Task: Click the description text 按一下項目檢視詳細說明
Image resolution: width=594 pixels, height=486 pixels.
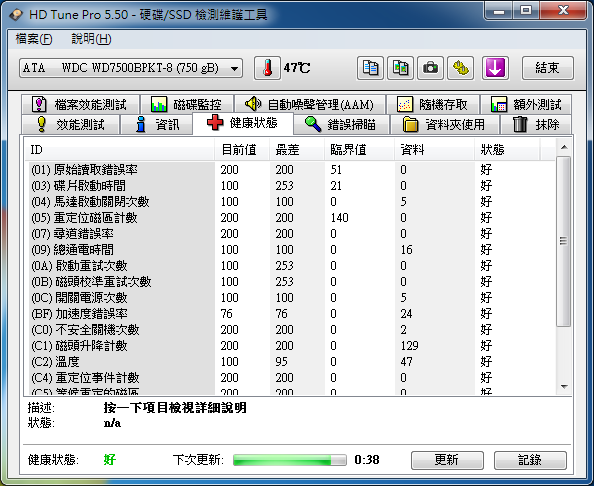Action: point(175,408)
